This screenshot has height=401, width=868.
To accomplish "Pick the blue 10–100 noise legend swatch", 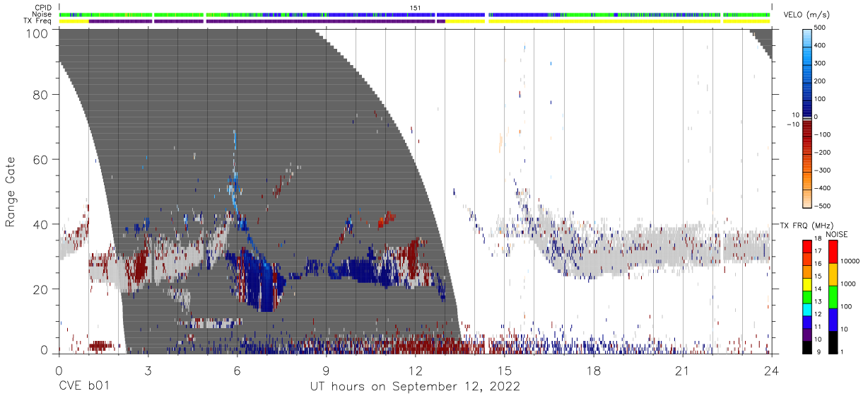I will pos(833,318).
